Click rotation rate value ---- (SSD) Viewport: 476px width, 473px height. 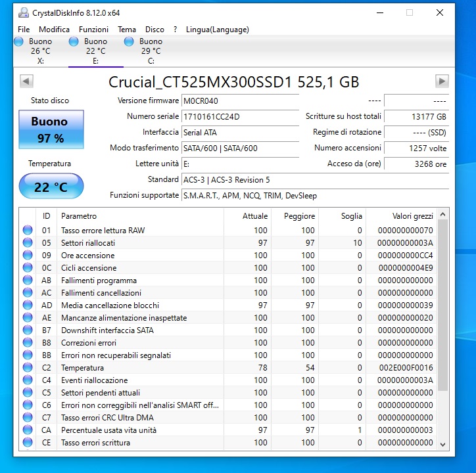417,132
